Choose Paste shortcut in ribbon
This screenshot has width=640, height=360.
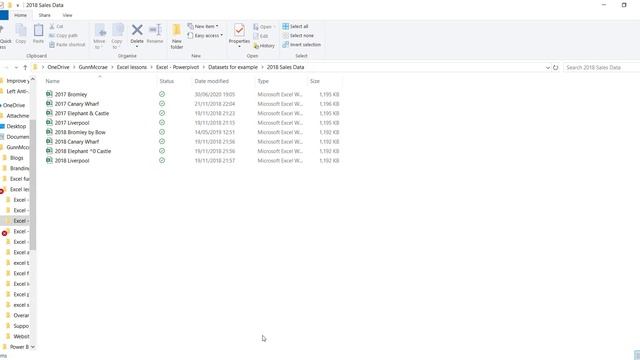[67, 44]
